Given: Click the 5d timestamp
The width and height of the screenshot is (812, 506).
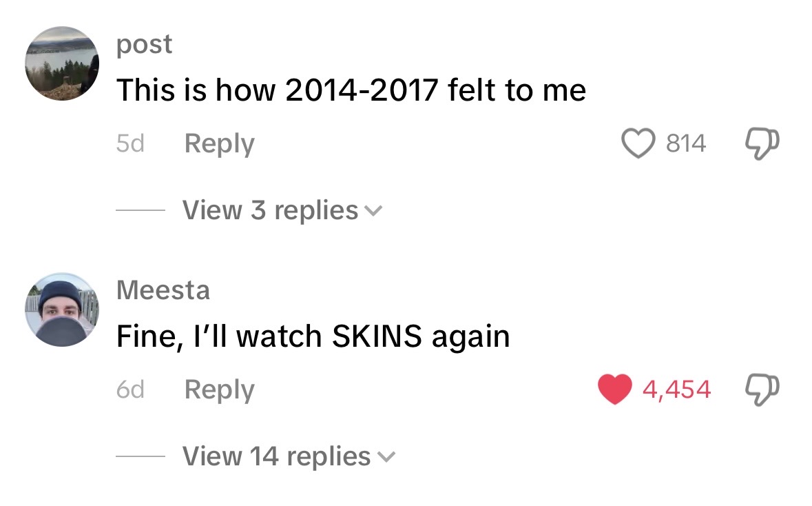Looking at the screenshot, I should [129, 143].
